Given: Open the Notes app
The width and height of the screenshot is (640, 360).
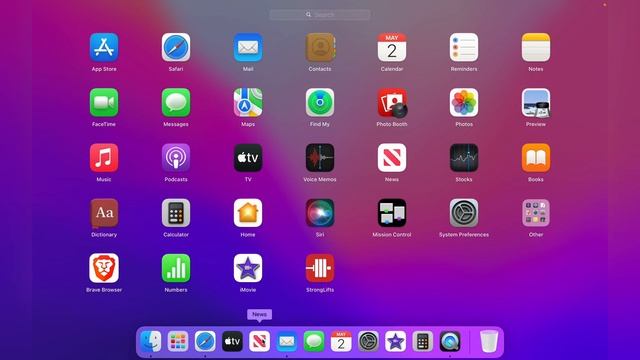Looking at the screenshot, I should pyautogui.click(x=536, y=47).
